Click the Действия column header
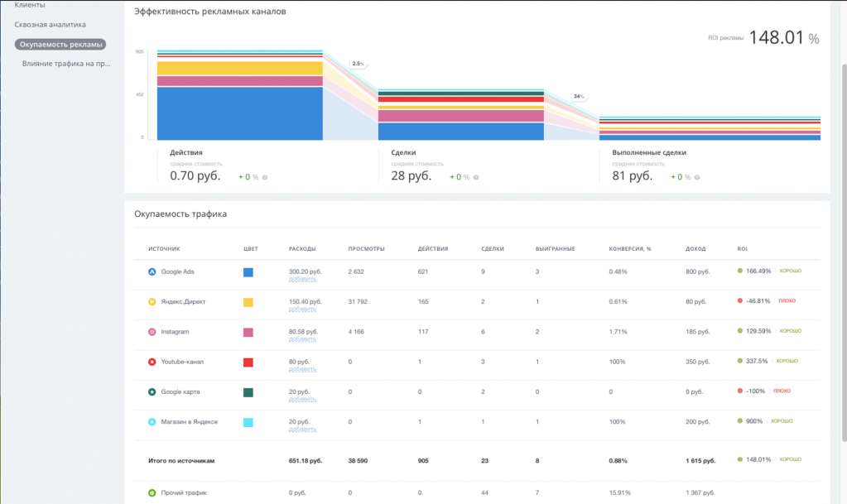The image size is (847, 504). pyautogui.click(x=433, y=249)
